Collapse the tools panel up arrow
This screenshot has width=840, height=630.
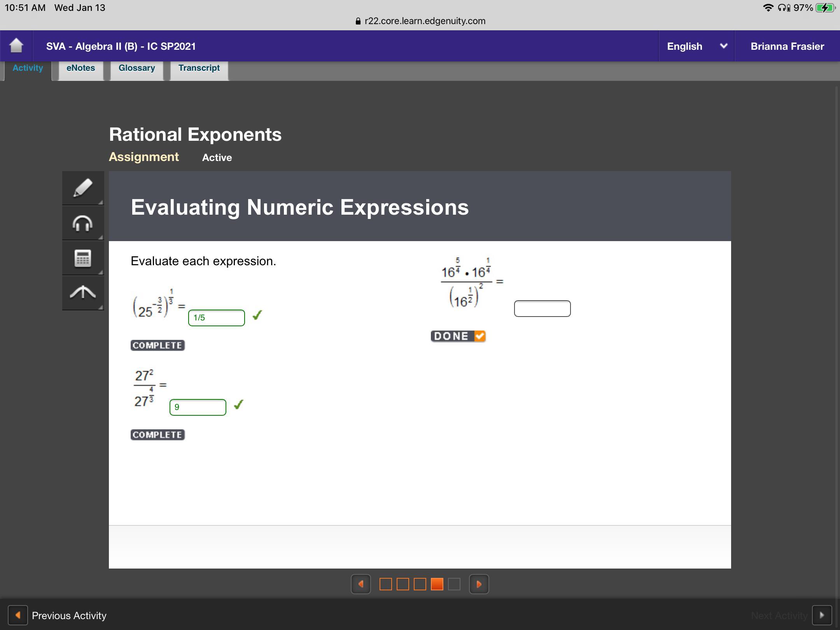83,292
